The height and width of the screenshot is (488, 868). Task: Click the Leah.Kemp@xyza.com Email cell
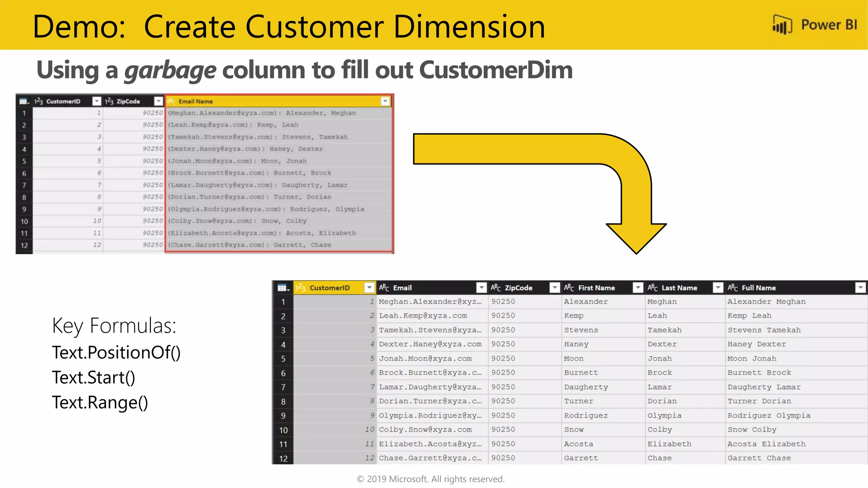point(432,316)
